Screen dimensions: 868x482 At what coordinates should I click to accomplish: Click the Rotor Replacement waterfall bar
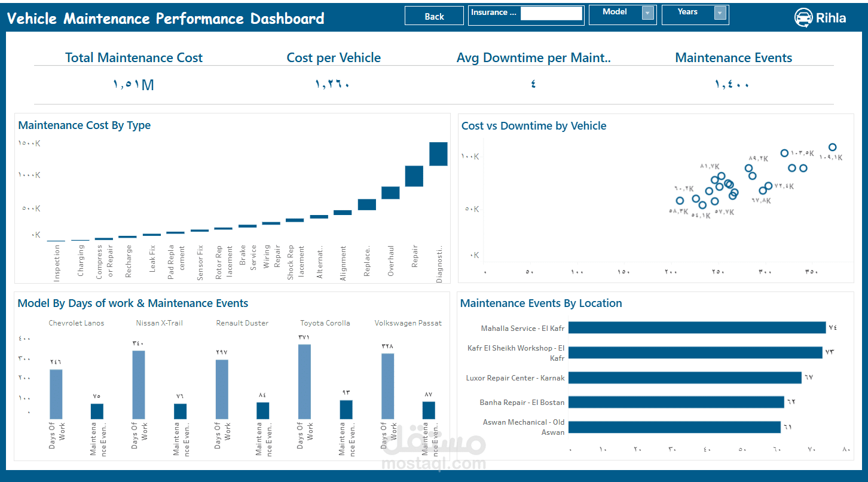pos(224,229)
